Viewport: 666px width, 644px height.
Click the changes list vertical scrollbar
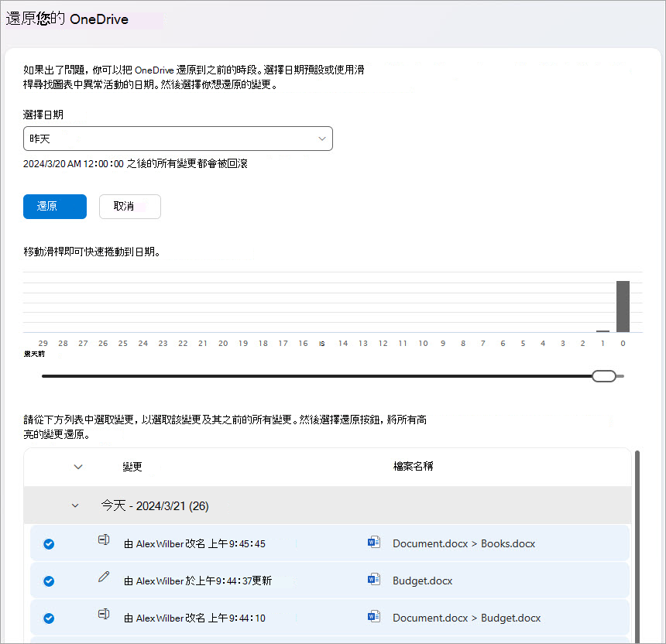click(637, 546)
